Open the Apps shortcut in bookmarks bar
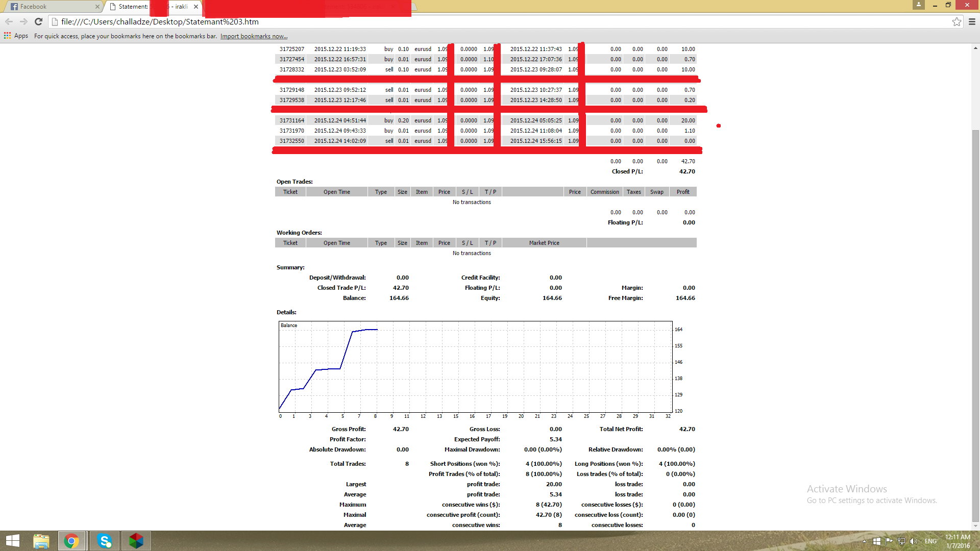The width and height of the screenshot is (980, 551). pyautogui.click(x=16, y=36)
